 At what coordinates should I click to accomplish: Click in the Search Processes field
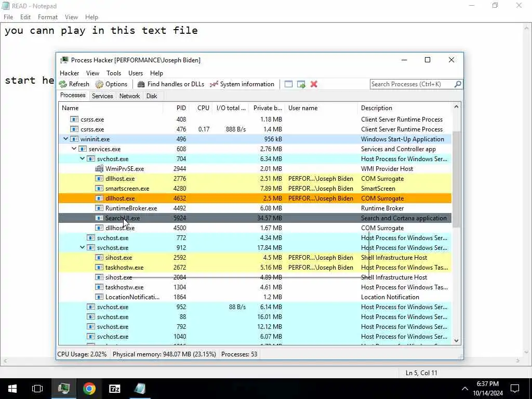[x=412, y=84]
